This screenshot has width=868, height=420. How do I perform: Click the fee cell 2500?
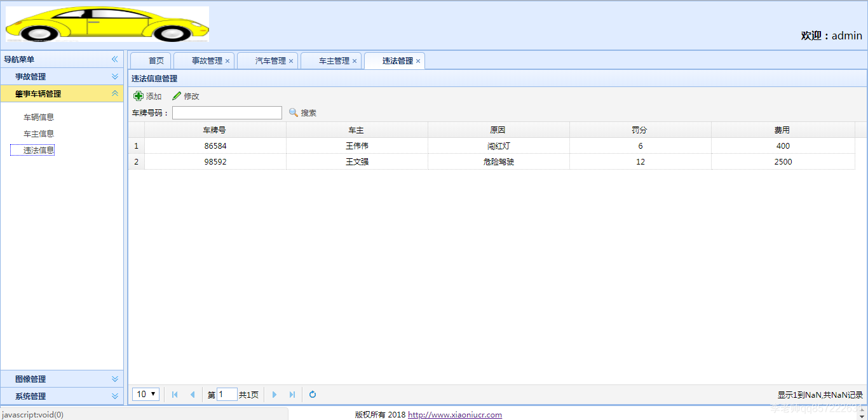click(783, 161)
